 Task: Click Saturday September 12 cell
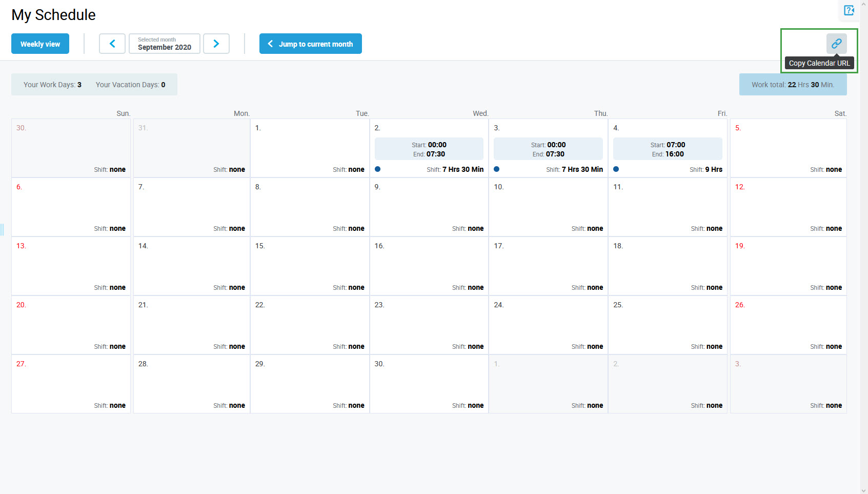788,207
